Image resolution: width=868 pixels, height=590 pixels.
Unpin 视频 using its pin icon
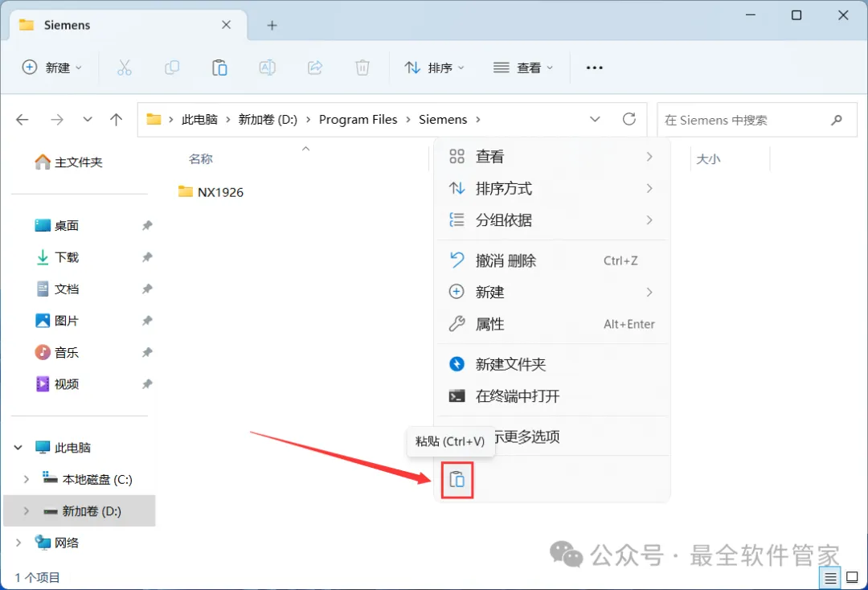click(x=147, y=384)
